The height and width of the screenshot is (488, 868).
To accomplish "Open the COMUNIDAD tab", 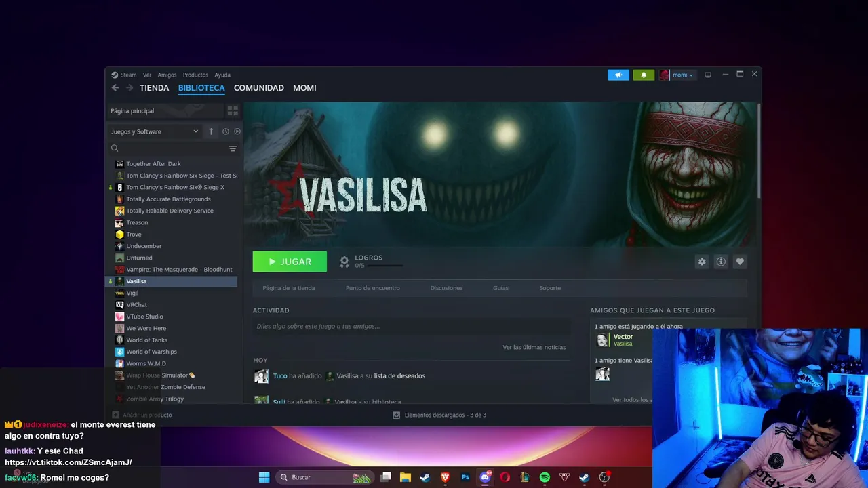I will click(259, 88).
